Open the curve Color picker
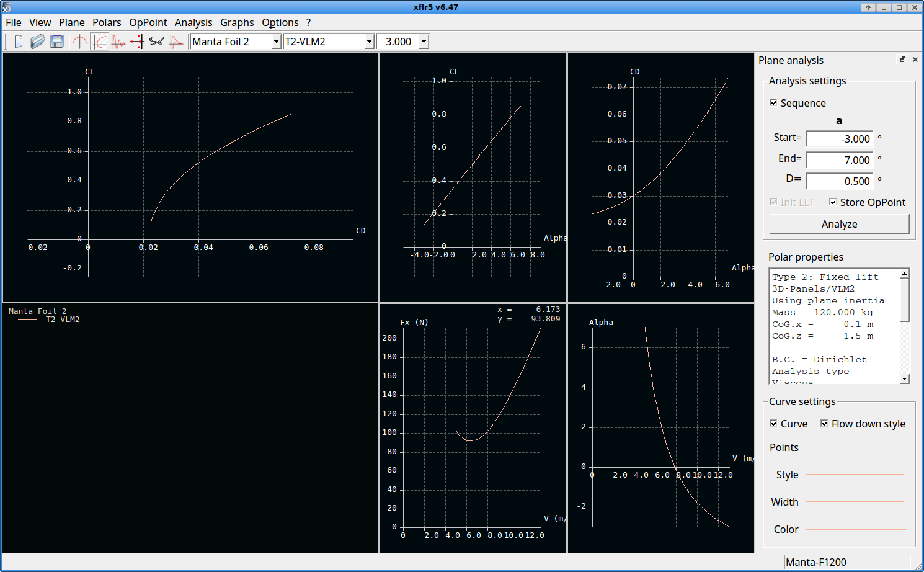Image resolution: width=924 pixels, height=572 pixels. coord(855,529)
